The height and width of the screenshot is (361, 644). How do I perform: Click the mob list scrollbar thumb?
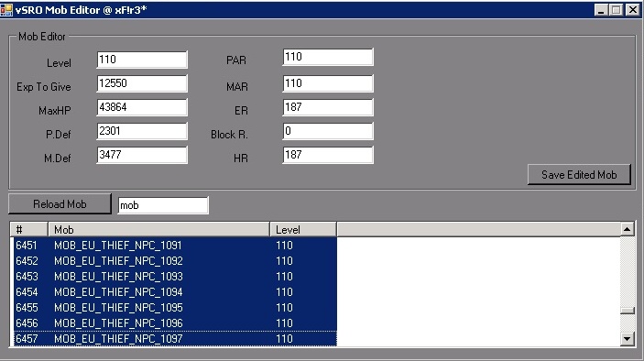628,311
